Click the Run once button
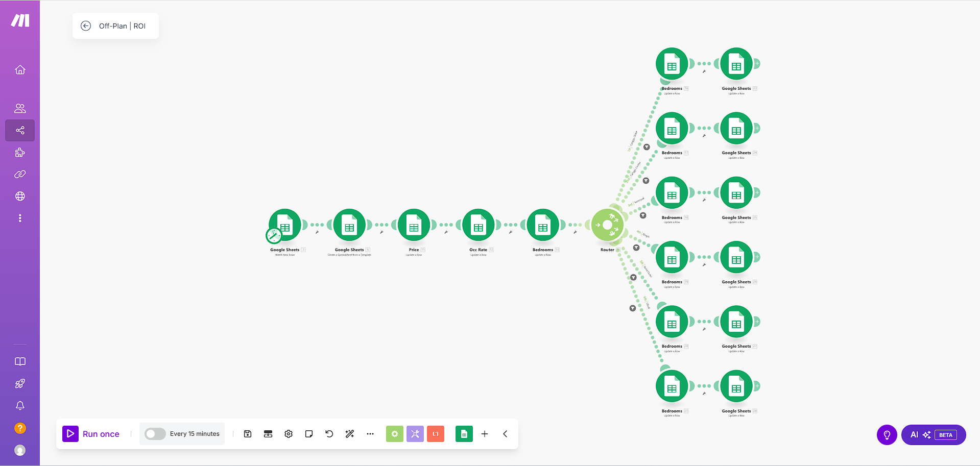The image size is (980, 466). click(93, 433)
